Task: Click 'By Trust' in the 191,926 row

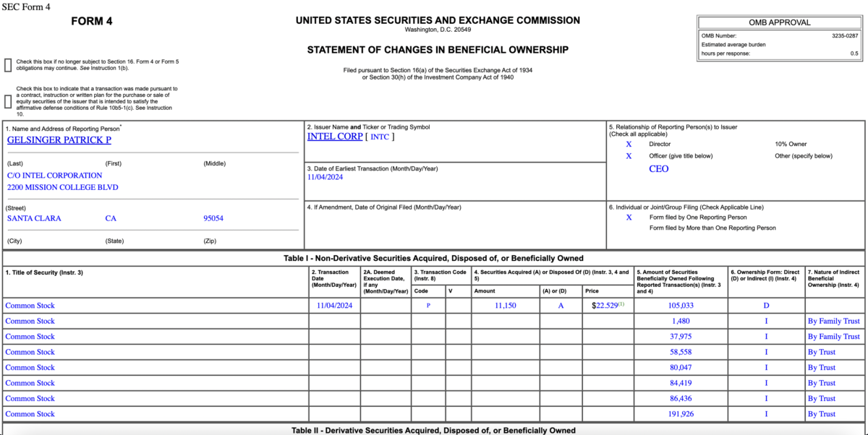Action: (x=822, y=414)
